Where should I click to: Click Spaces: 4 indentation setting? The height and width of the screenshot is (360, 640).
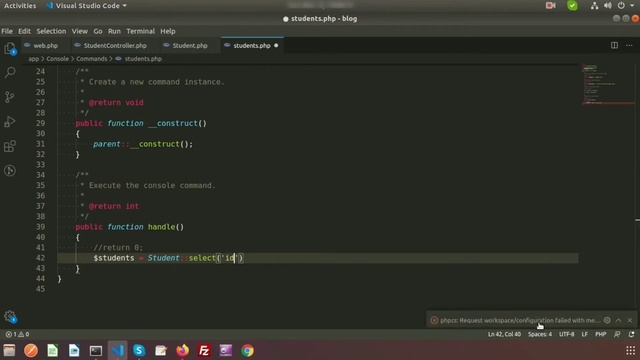[540, 334]
